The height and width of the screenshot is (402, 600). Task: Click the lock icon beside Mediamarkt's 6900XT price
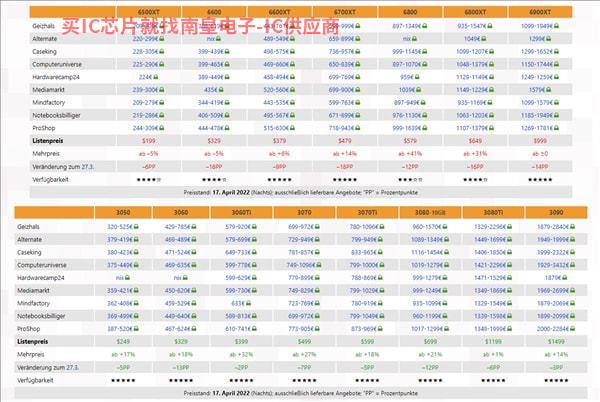click(x=548, y=90)
